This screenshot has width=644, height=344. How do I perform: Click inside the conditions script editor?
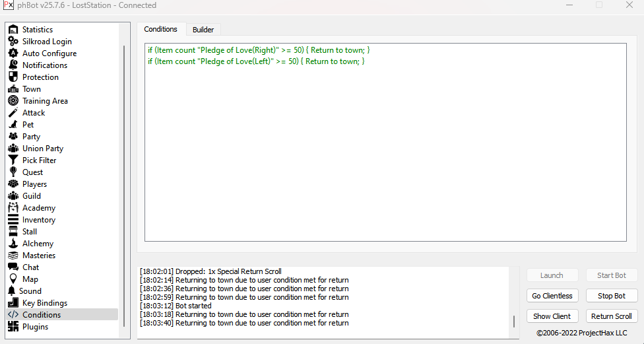pyautogui.click(x=385, y=152)
